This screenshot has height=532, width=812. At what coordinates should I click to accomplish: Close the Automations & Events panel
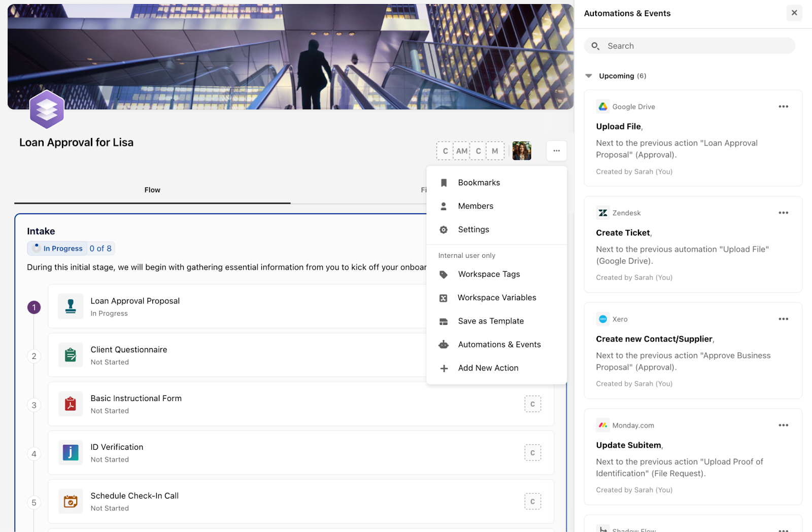coord(794,13)
